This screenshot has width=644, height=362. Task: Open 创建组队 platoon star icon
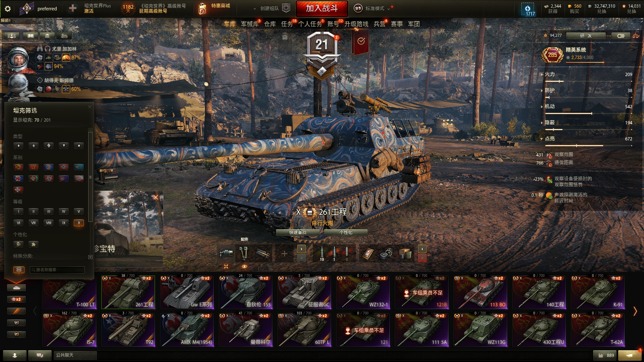tap(286, 8)
